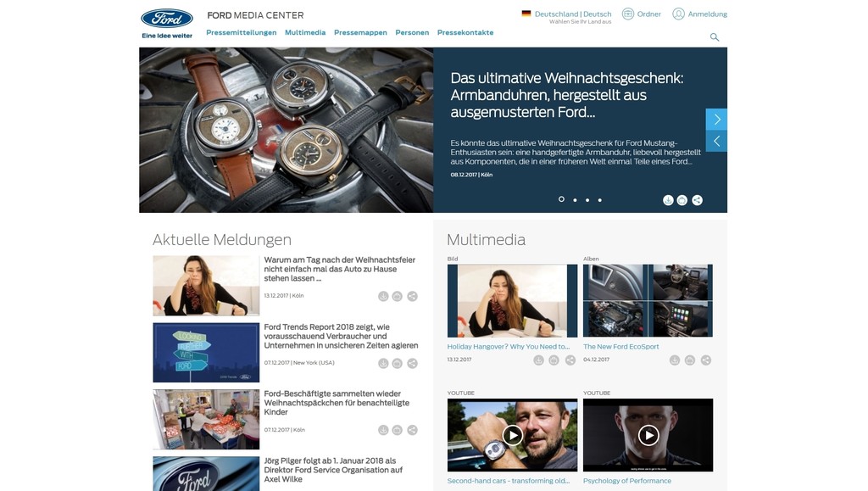
Task: Add Weihnachtspäckchen news item to folder
Action: (397, 430)
